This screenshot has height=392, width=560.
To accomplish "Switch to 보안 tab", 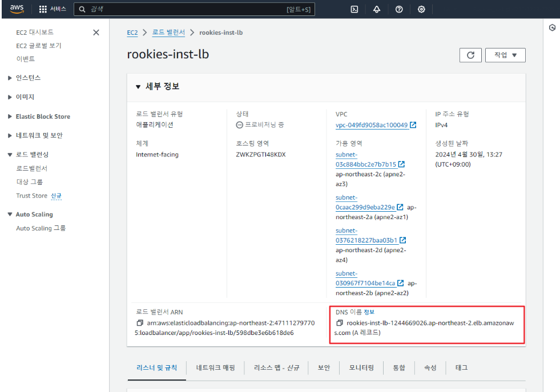I will coord(324,367).
